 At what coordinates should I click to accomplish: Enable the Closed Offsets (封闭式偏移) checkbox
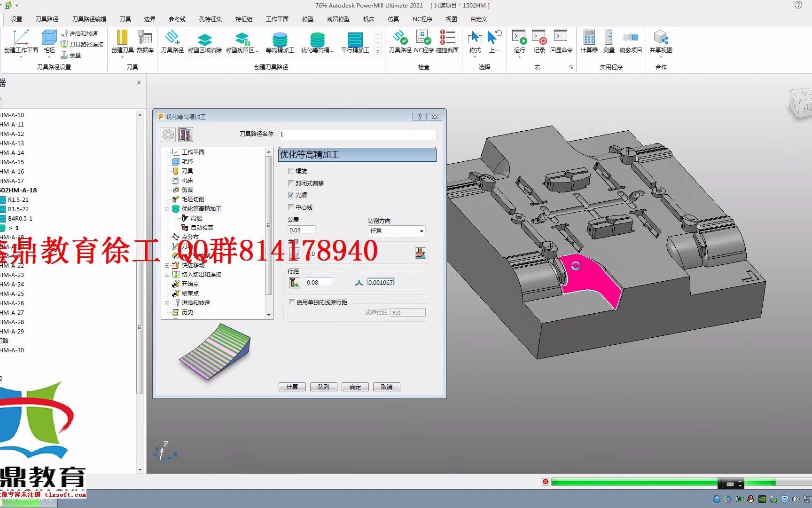(291, 183)
